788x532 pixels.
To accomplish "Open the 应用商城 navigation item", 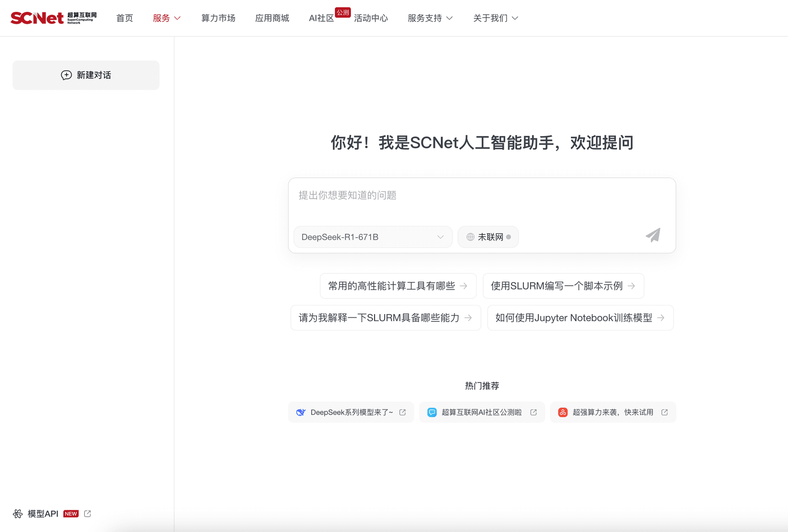I will (x=272, y=18).
